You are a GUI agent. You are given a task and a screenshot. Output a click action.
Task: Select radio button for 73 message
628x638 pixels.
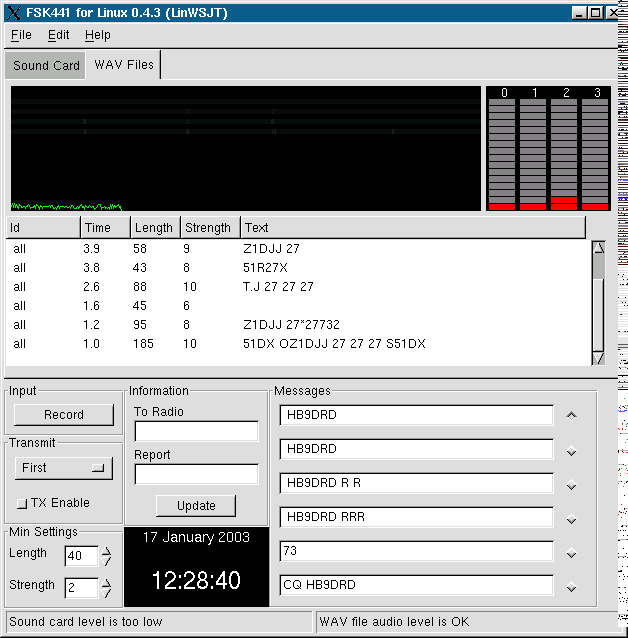pyautogui.click(x=571, y=553)
